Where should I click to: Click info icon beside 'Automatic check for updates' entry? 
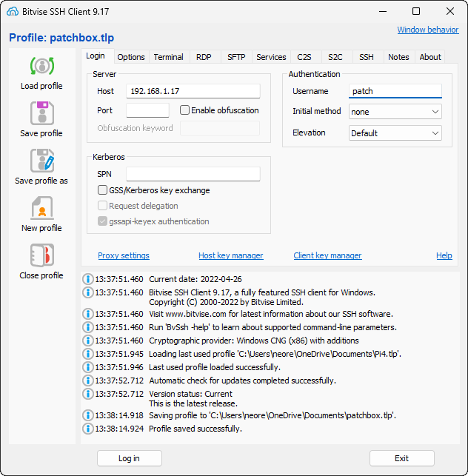pyautogui.click(x=88, y=381)
